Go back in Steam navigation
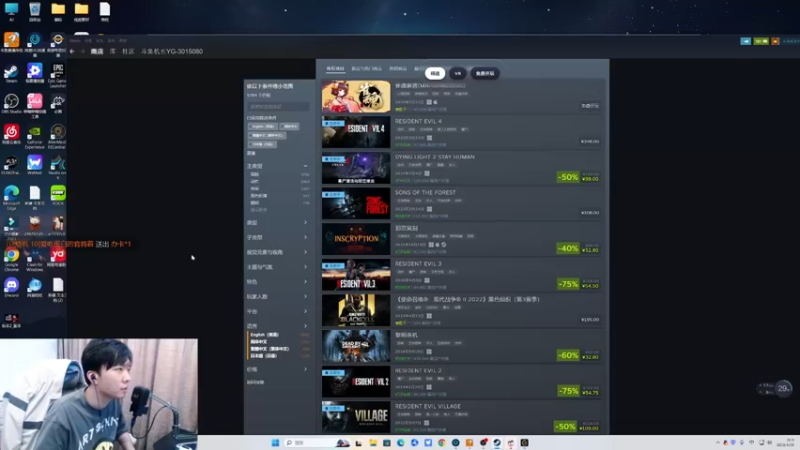The width and height of the screenshot is (800, 450). pos(72,52)
